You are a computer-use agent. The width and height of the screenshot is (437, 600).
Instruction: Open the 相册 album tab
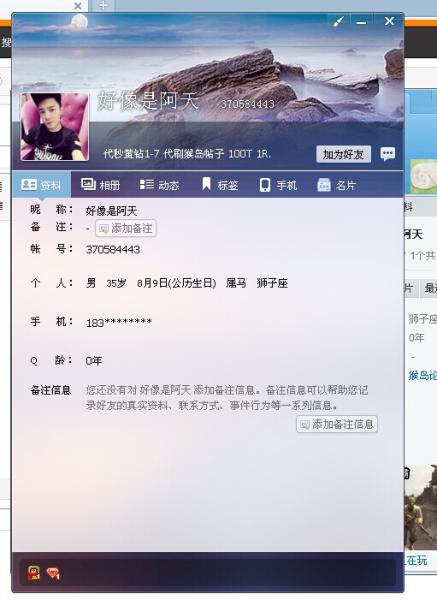[101, 185]
